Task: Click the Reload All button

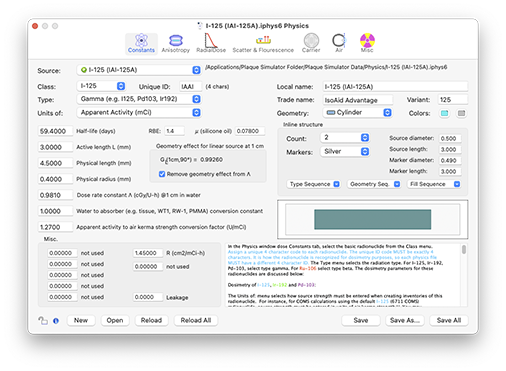Action: [196, 320]
